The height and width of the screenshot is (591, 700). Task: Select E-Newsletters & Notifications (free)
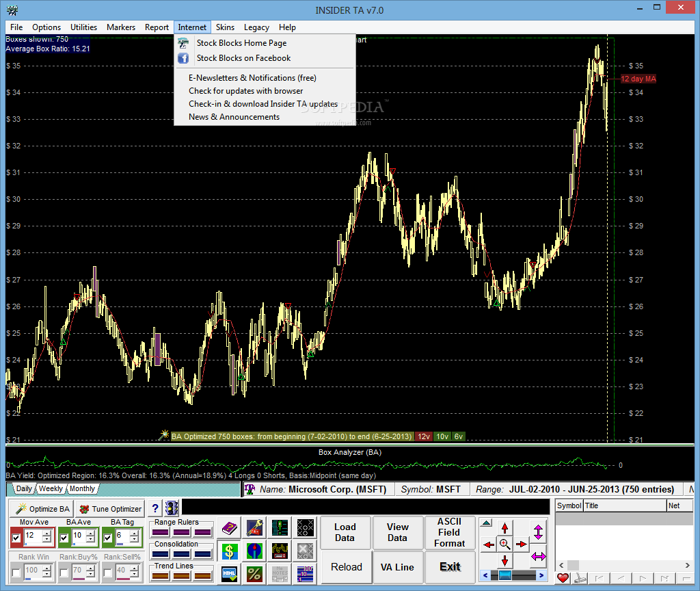[265, 78]
